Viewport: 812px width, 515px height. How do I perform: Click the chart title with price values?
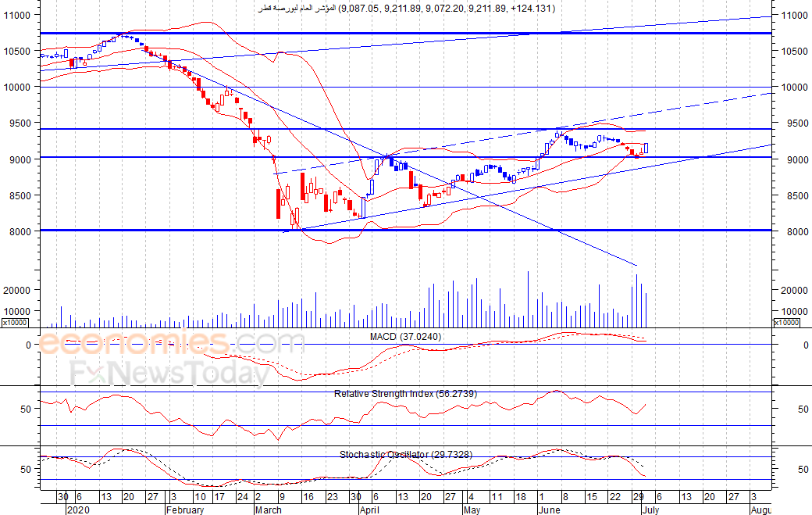click(x=406, y=9)
